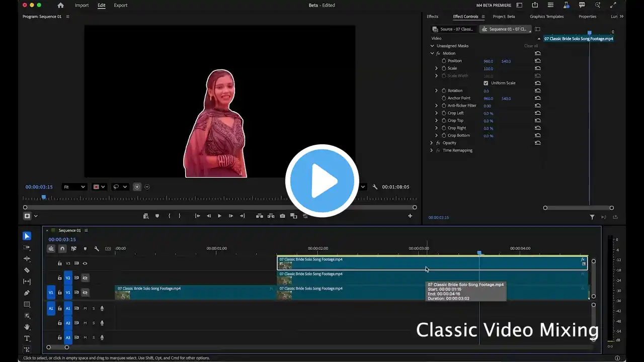Open the feedback chat bubble icon
Viewport: 644px width, 362px height.
coord(582,5)
